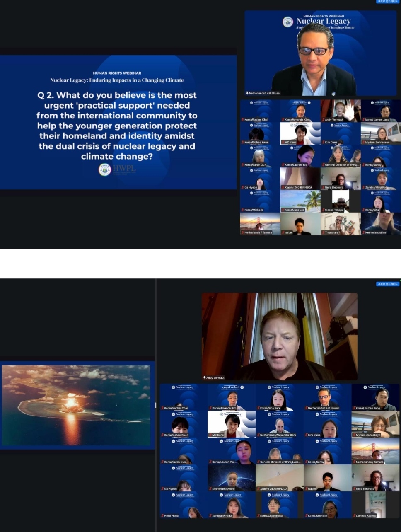This screenshot has width=401, height=532.
Task: Click muted microphone icon beside Thusshara
Action: point(324,233)
